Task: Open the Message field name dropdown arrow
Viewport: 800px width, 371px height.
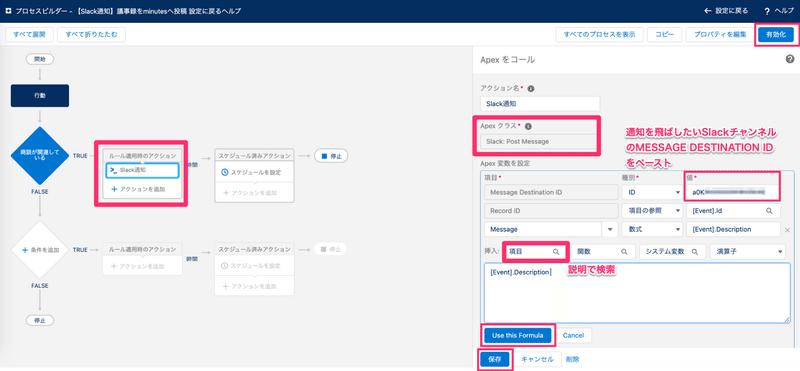Action: click(x=610, y=230)
